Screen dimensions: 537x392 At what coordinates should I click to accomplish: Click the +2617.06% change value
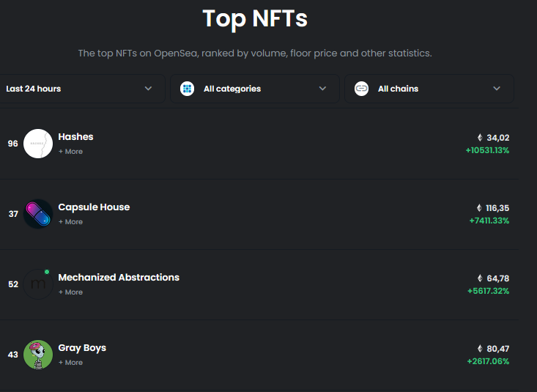[x=488, y=361]
